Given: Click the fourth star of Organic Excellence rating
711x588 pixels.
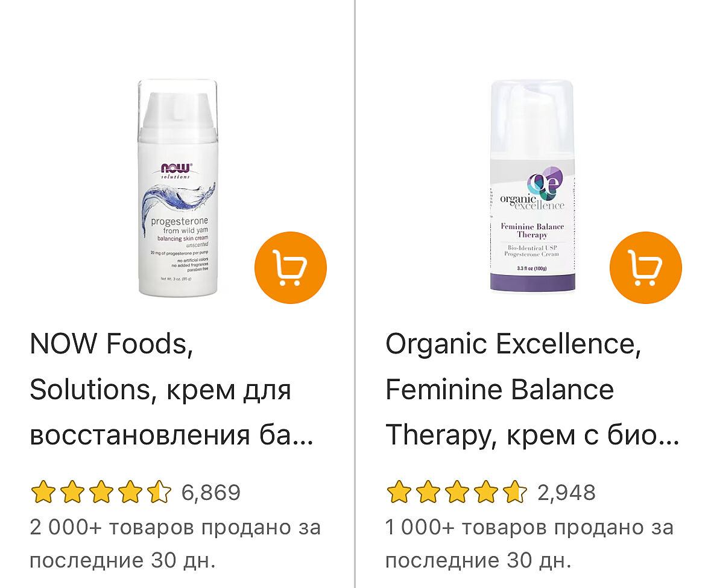Looking at the screenshot, I should point(486,492).
